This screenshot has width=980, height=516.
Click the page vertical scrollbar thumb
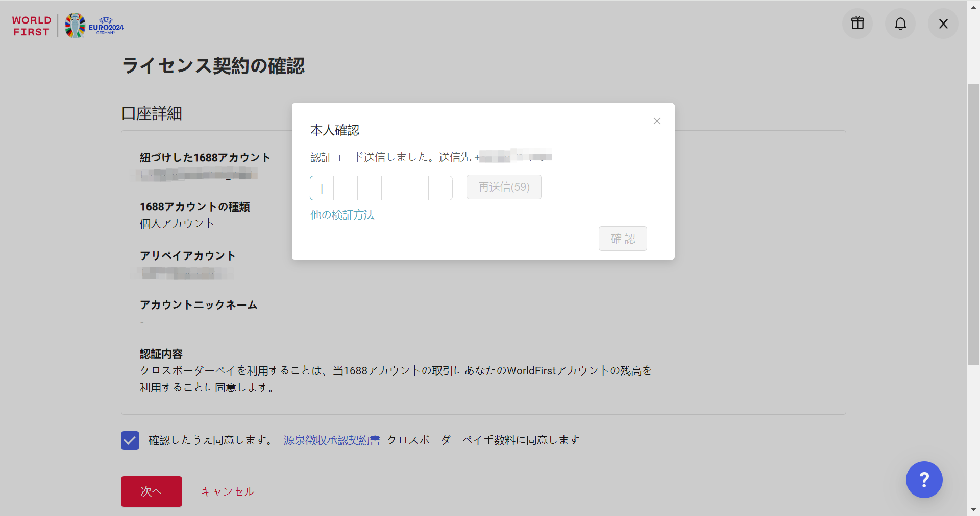click(973, 225)
